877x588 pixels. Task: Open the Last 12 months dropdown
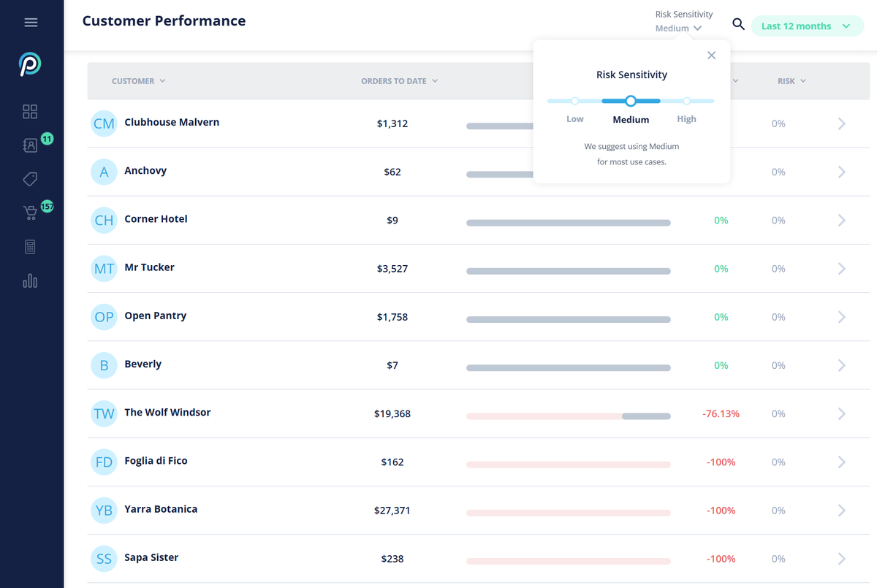coord(807,26)
